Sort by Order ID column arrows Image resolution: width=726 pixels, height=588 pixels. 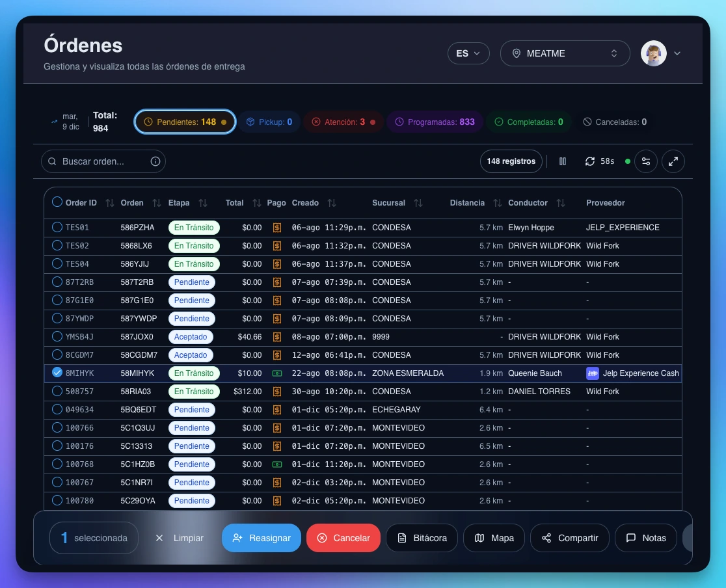109,203
